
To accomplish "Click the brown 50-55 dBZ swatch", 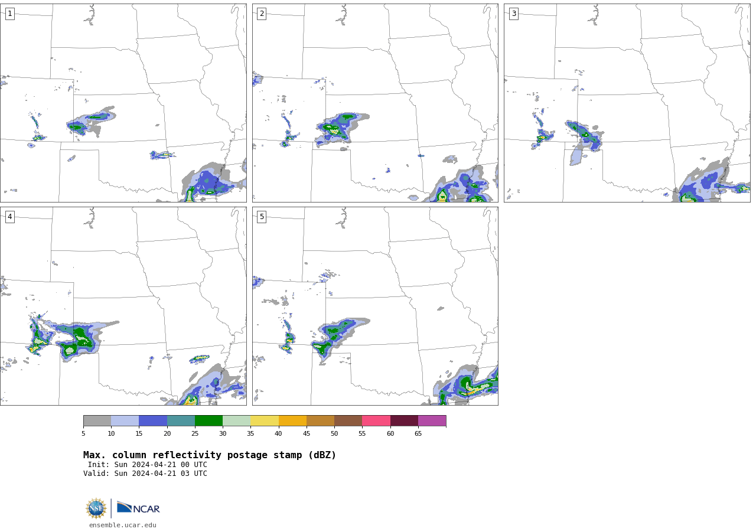I will point(348,421).
